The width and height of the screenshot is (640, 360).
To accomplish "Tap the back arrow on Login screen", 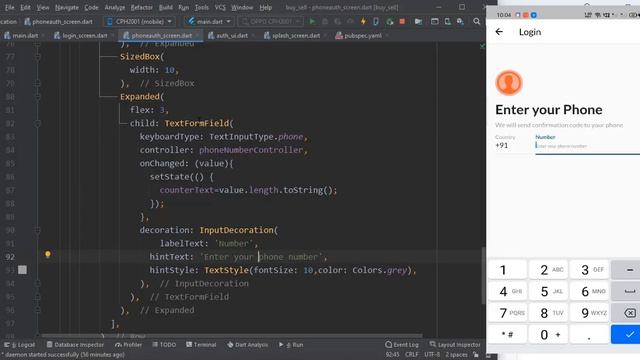I will pyautogui.click(x=499, y=32).
